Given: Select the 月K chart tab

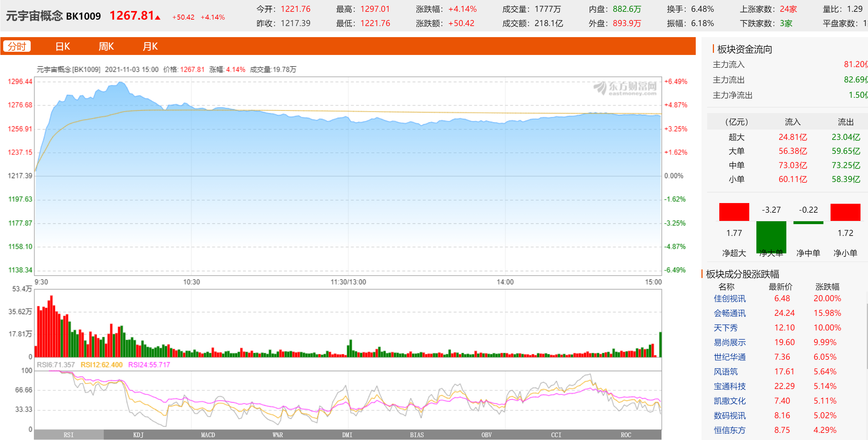Looking at the screenshot, I should (x=150, y=46).
